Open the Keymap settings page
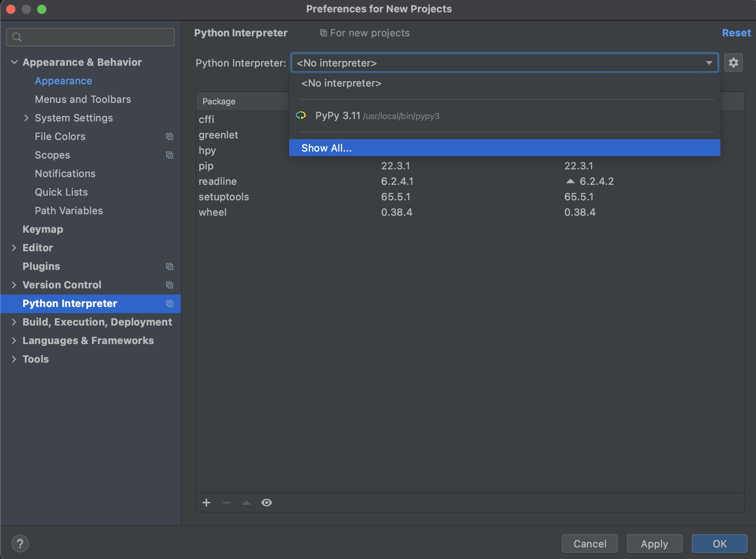The image size is (756, 559). coord(43,229)
